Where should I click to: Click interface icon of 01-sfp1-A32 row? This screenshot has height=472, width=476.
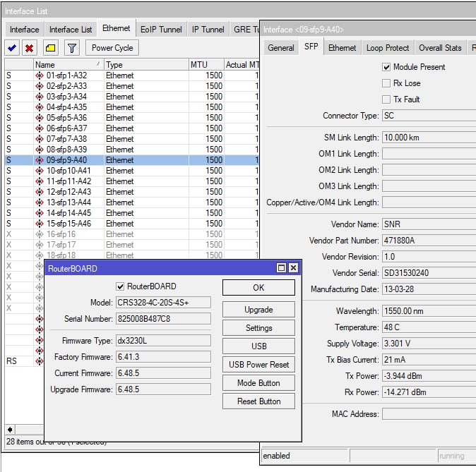[40, 75]
